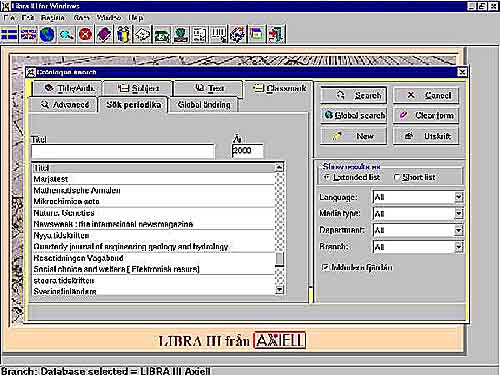Viewport: 500px width, 375px height.
Task: Click the title list scrollbar thumb
Action: coord(279,259)
